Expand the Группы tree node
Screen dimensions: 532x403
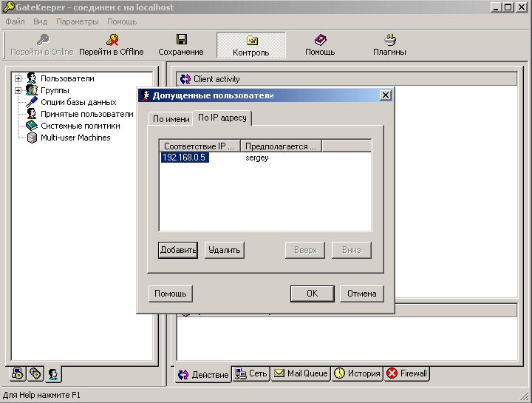tap(18, 91)
